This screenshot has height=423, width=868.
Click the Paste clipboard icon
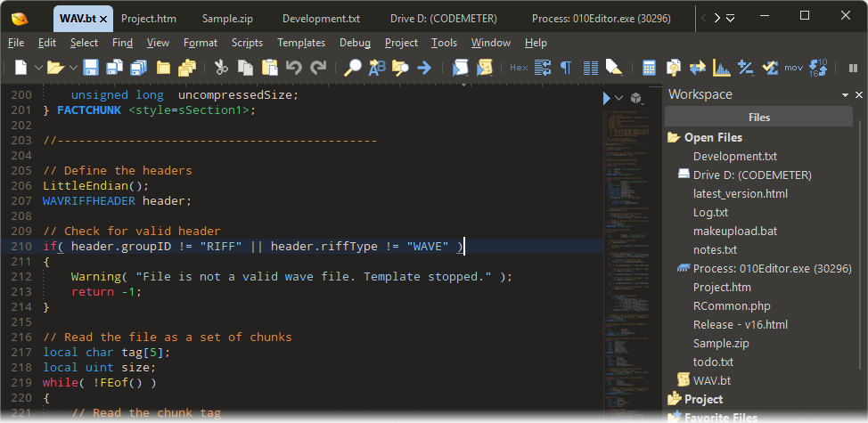pyautogui.click(x=270, y=68)
